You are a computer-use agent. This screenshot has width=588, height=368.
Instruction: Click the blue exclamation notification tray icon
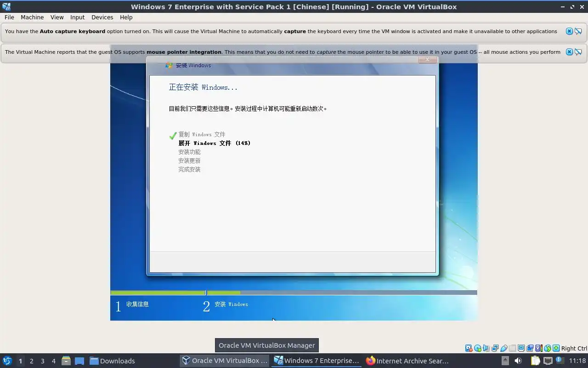coord(560,360)
